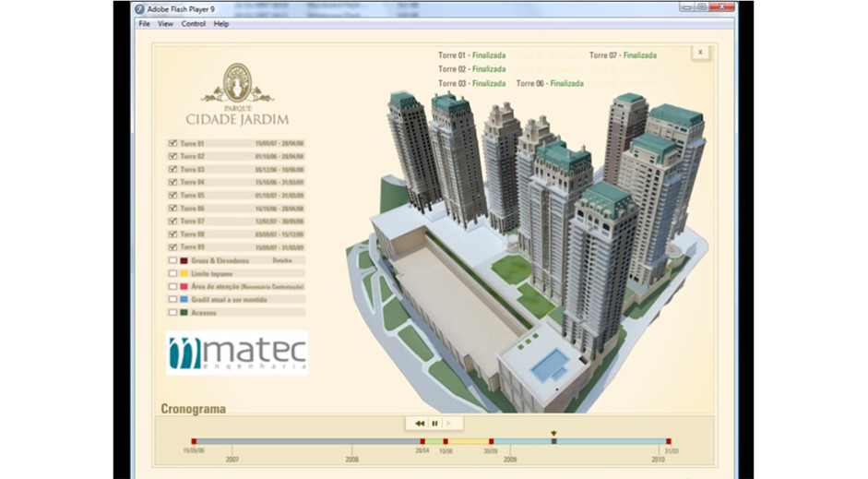Viewport: 868px width, 479px height.
Task: Enable the Gruas & Elevadores checkbox
Action: tap(172, 260)
